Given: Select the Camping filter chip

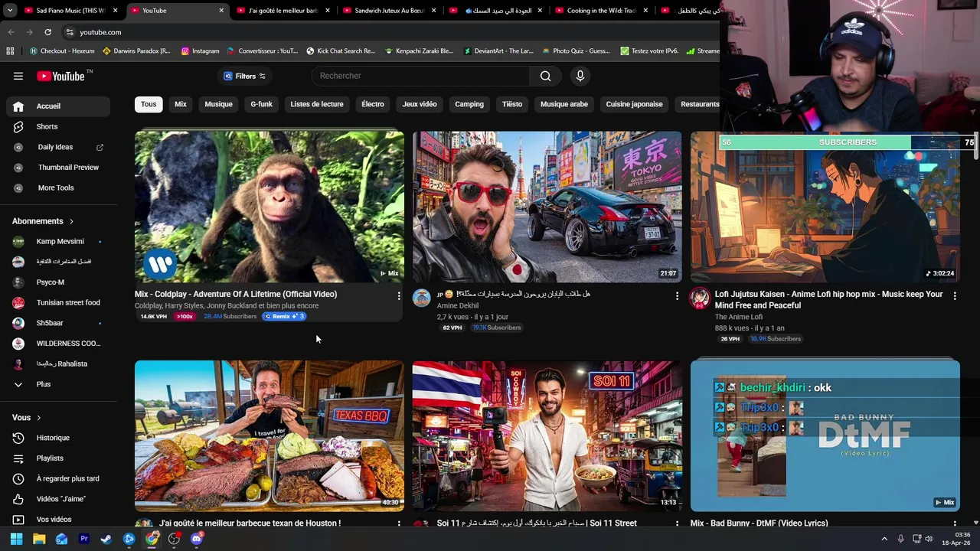Looking at the screenshot, I should tap(469, 104).
